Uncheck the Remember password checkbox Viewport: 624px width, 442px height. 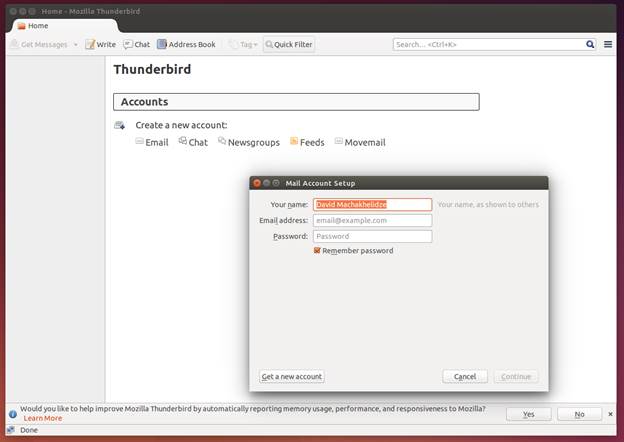point(317,250)
